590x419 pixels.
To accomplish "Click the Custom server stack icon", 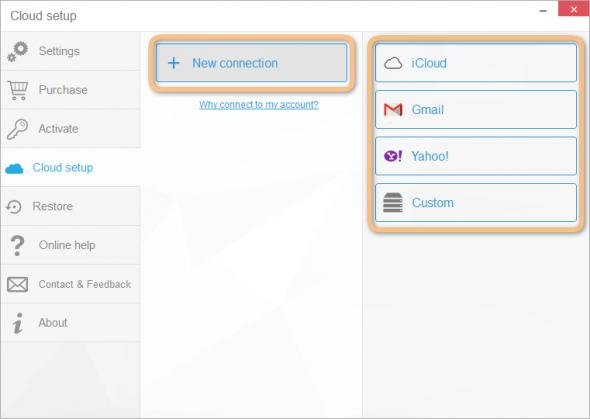I will (393, 202).
